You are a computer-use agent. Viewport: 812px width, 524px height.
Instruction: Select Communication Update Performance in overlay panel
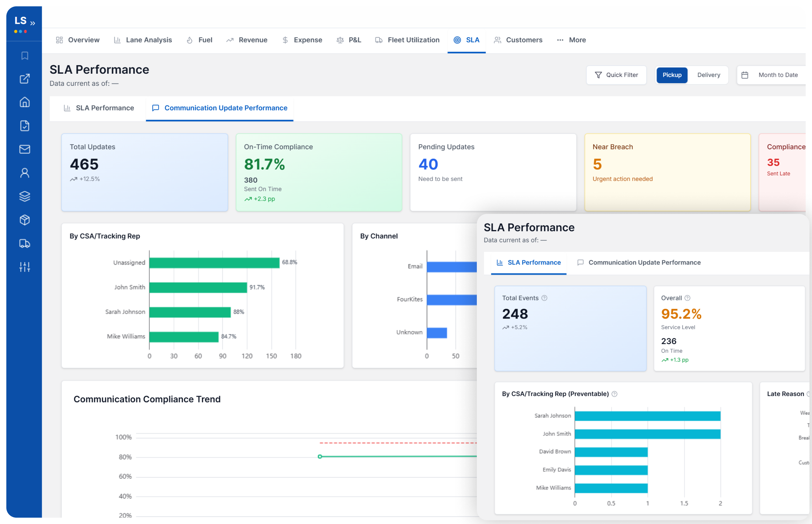click(x=639, y=262)
